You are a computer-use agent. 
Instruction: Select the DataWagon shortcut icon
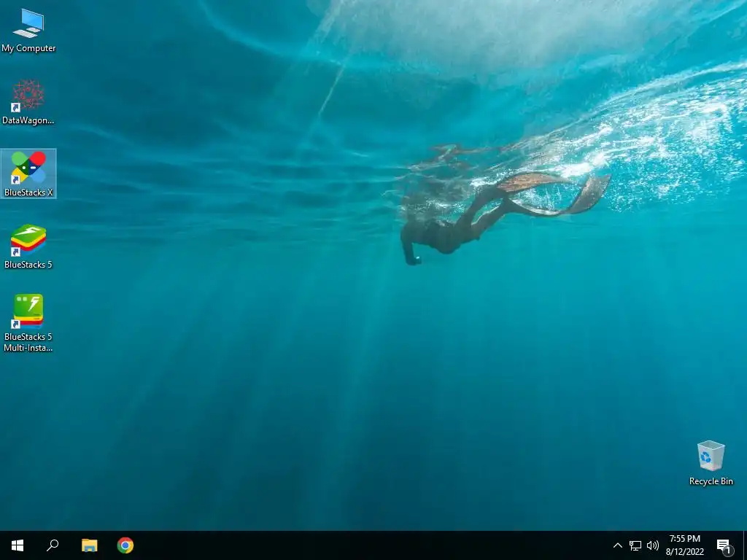pos(28,102)
